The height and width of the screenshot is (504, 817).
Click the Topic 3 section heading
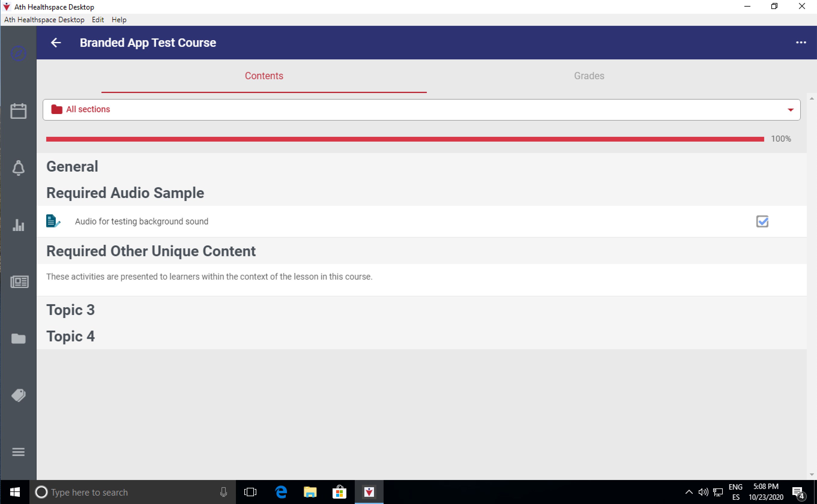pos(70,310)
